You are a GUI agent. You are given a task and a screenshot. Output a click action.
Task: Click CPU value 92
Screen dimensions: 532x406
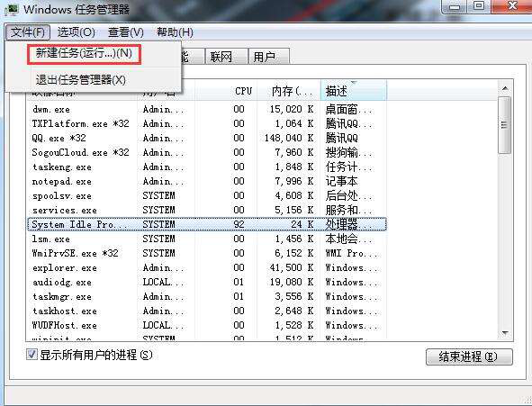[x=239, y=224]
